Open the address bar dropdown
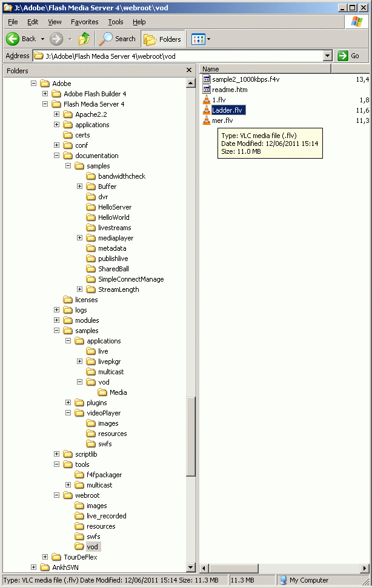The image size is (372, 588). (328, 56)
